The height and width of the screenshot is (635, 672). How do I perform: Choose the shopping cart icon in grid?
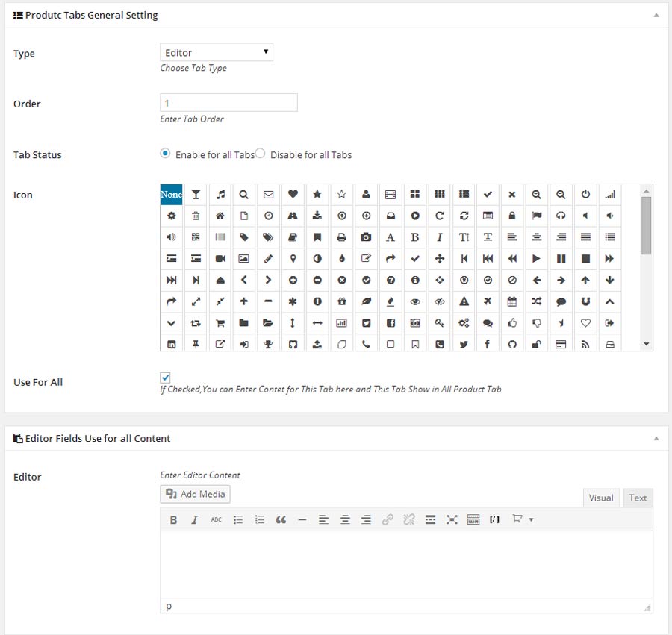(220, 323)
